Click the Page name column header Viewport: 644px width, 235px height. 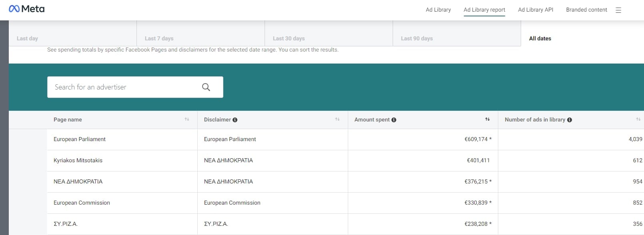(68, 119)
